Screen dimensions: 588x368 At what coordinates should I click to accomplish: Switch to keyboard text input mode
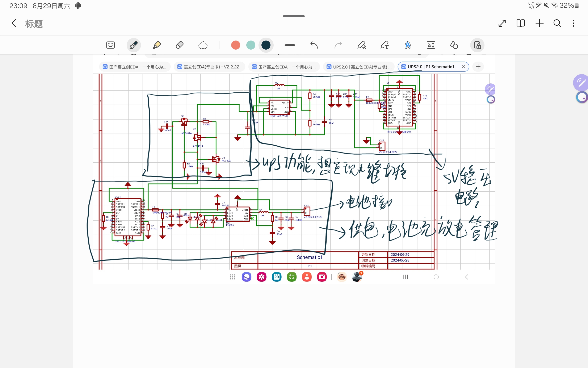(110, 45)
